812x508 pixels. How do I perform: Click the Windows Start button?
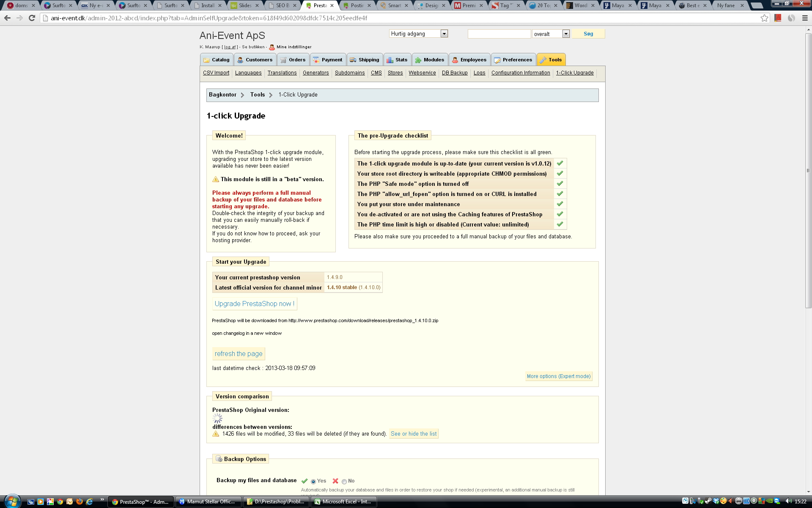coord(11,502)
